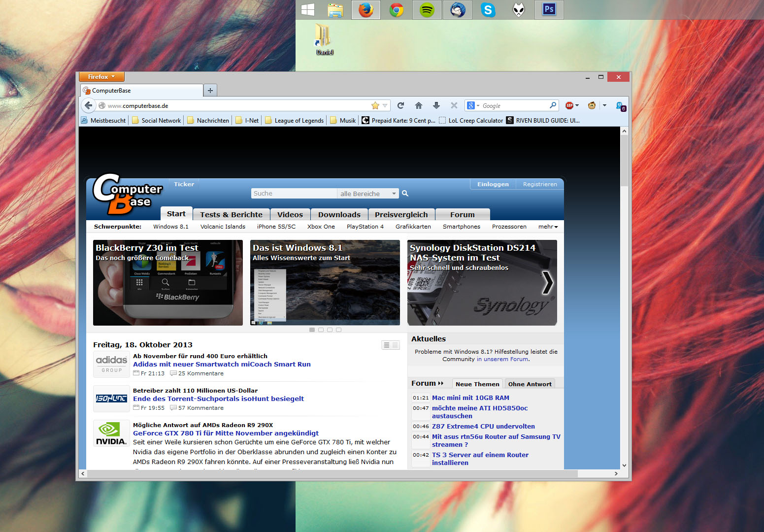Screen dimensions: 764x532
Task: Open Thunderbird from the taskbar
Action: click(x=458, y=10)
